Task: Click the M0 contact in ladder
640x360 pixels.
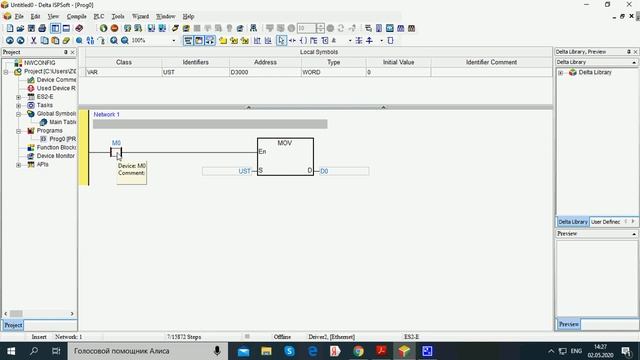Action: tap(116, 153)
